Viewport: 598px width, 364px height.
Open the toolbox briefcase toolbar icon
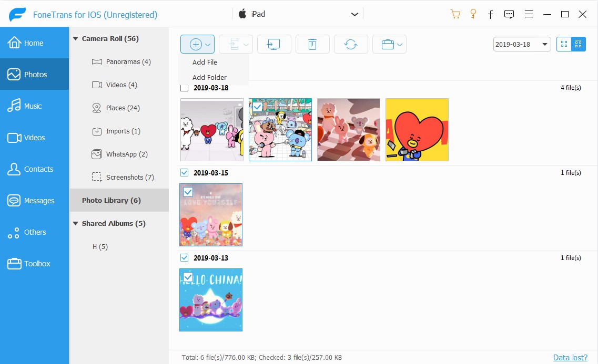[388, 45]
